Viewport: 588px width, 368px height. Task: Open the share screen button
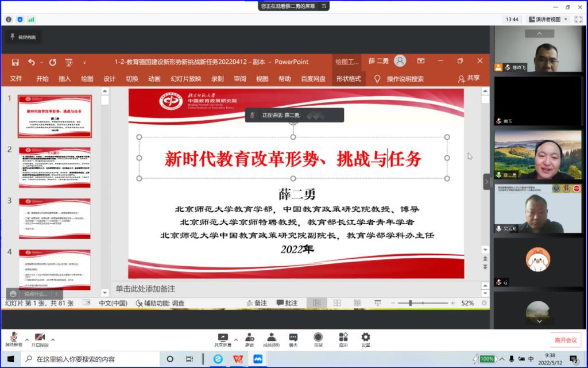coord(222,338)
